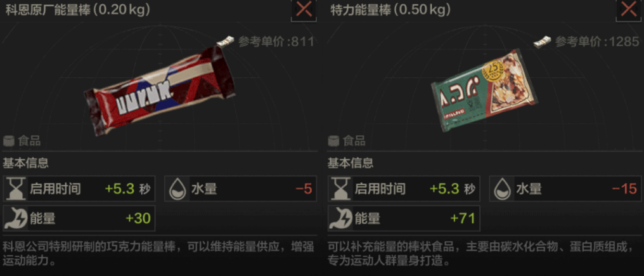Select the red chocolate energy bar image
The height and width of the screenshot is (276, 644).
tap(160, 91)
